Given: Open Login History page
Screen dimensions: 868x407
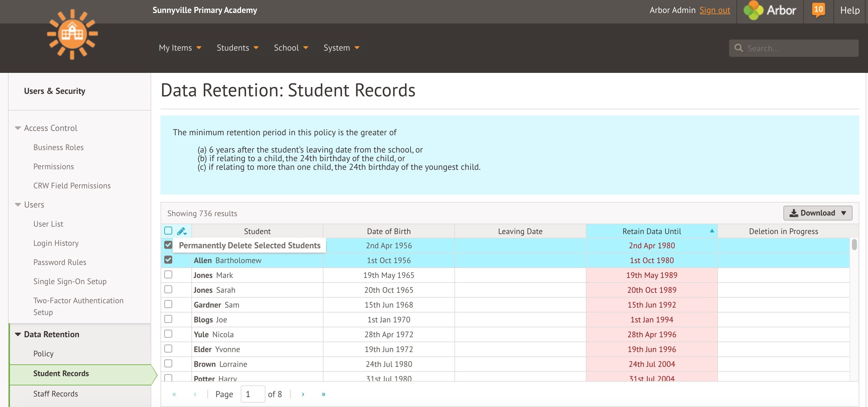Looking at the screenshot, I should (56, 243).
